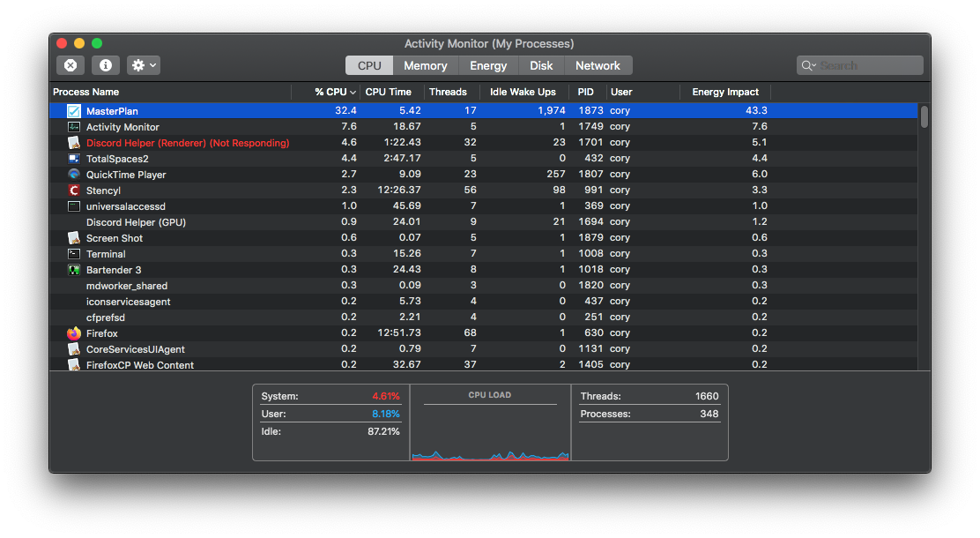Select the cfprefsd process
The width and height of the screenshot is (980, 538).
[106, 318]
